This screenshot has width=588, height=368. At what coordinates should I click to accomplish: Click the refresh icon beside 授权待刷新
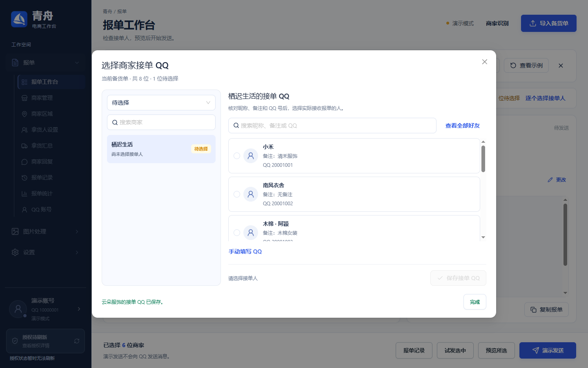coord(77,341)
